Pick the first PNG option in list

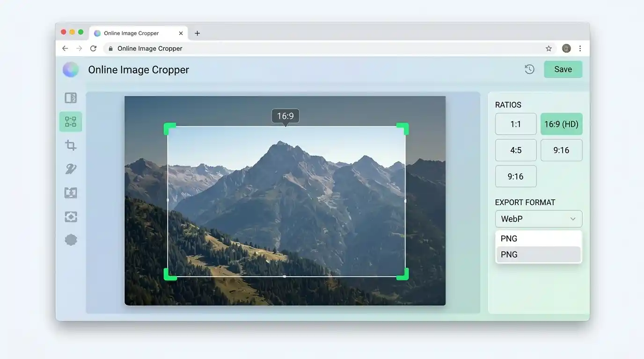click(539, 238)
